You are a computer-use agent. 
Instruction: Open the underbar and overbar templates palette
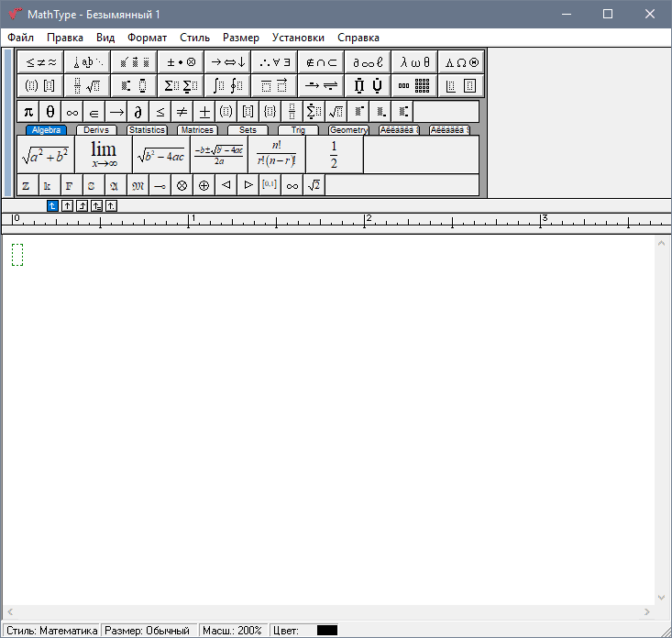coord(274,85)
